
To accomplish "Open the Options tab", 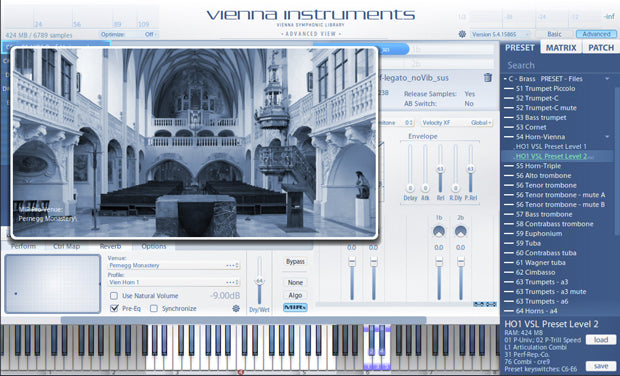I will [x=154, y=246].
